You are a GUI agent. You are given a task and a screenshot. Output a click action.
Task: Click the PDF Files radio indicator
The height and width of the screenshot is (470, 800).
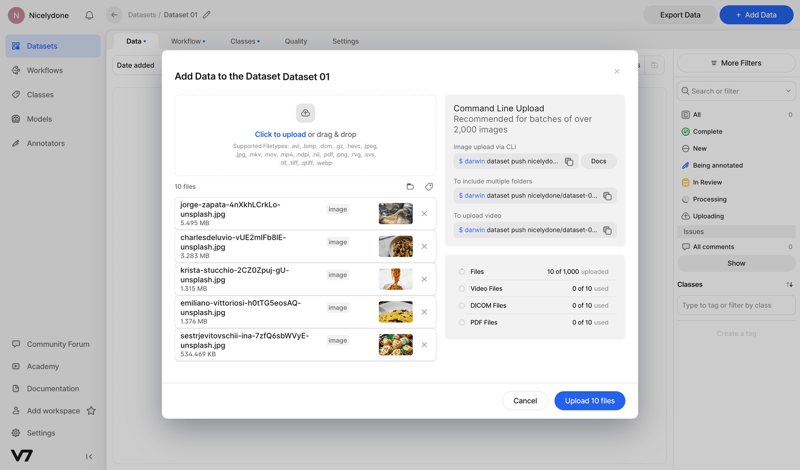pos(462,323)
